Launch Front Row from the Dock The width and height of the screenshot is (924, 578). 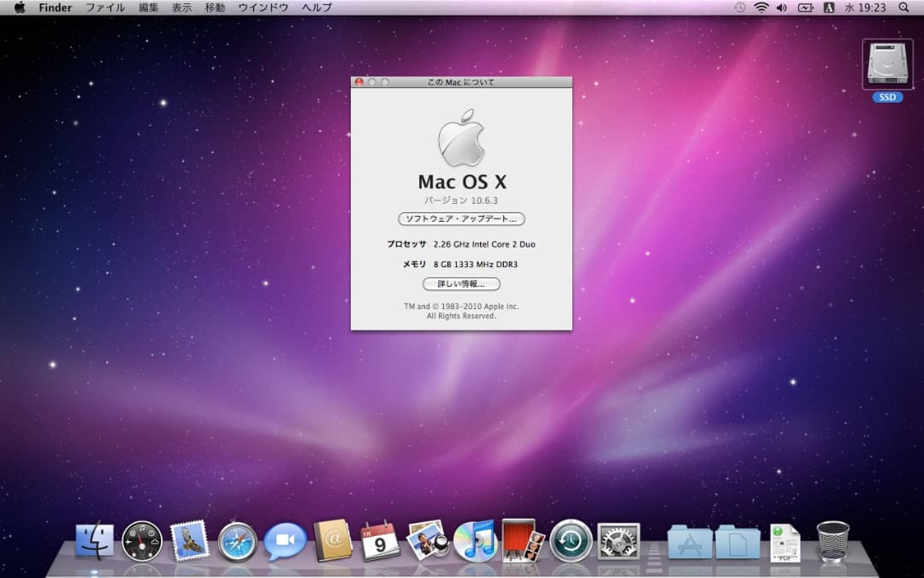click(523, 541)
